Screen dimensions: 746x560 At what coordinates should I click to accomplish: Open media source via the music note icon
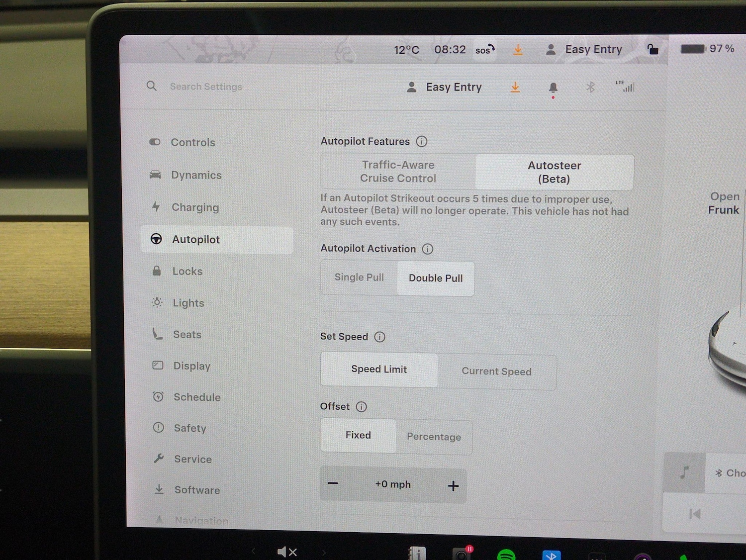point(684,473)
